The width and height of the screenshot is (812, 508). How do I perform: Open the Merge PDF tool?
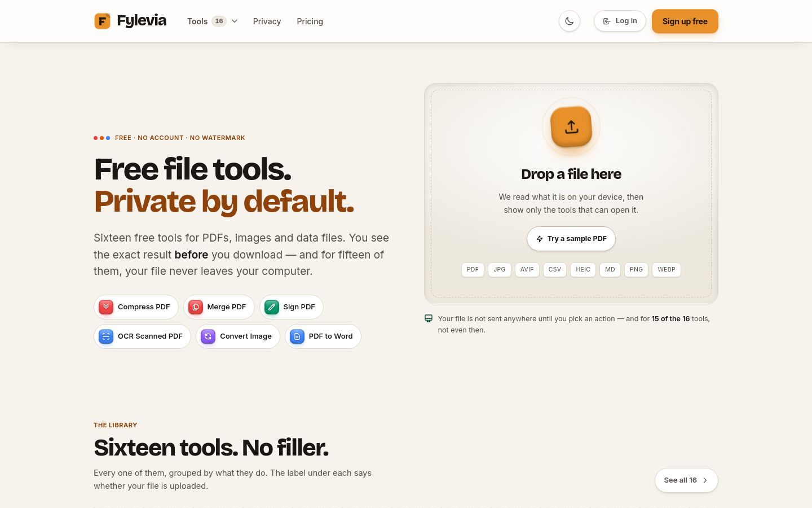219,307
